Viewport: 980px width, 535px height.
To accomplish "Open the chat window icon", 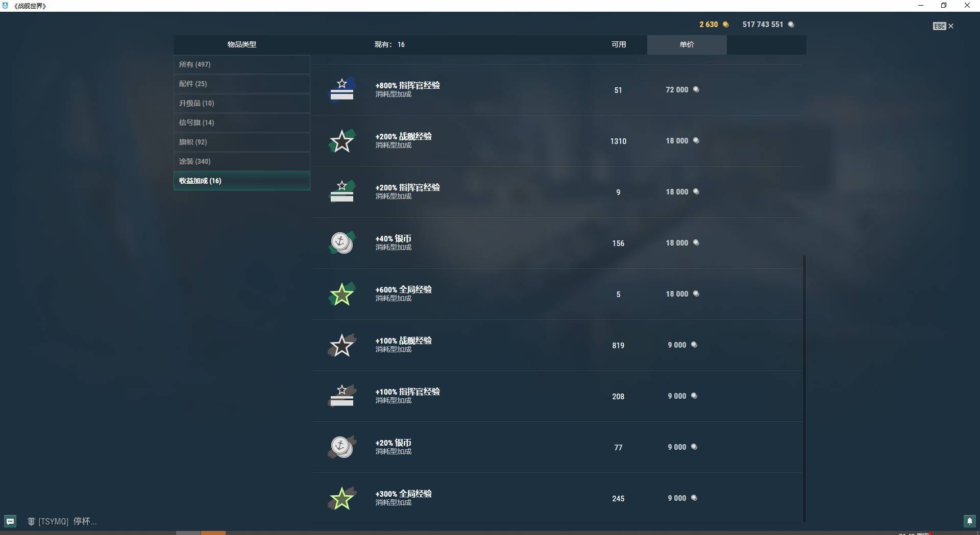I will point(10,521).
